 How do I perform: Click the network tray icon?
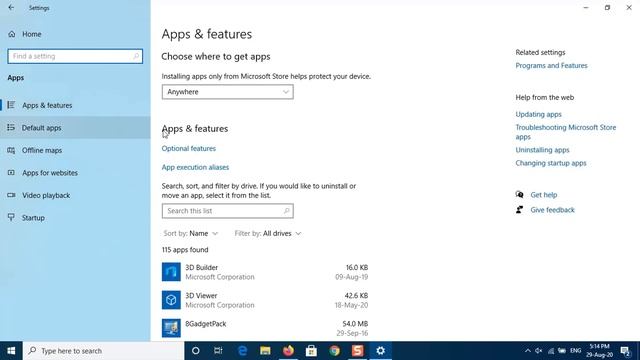click(551, 351)
